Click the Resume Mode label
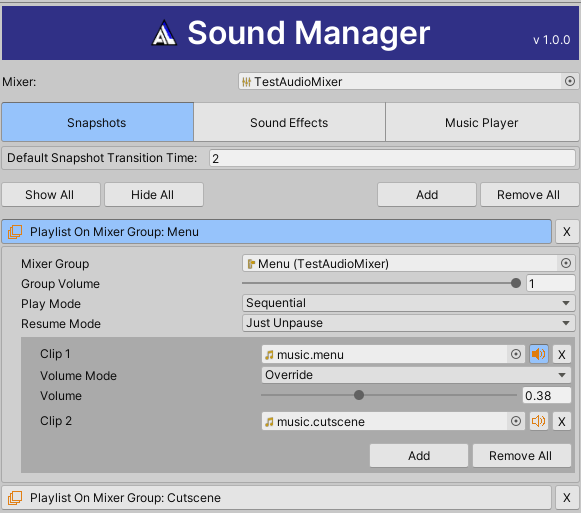Viewport: 581px width, 513px height. pos(61,324)
